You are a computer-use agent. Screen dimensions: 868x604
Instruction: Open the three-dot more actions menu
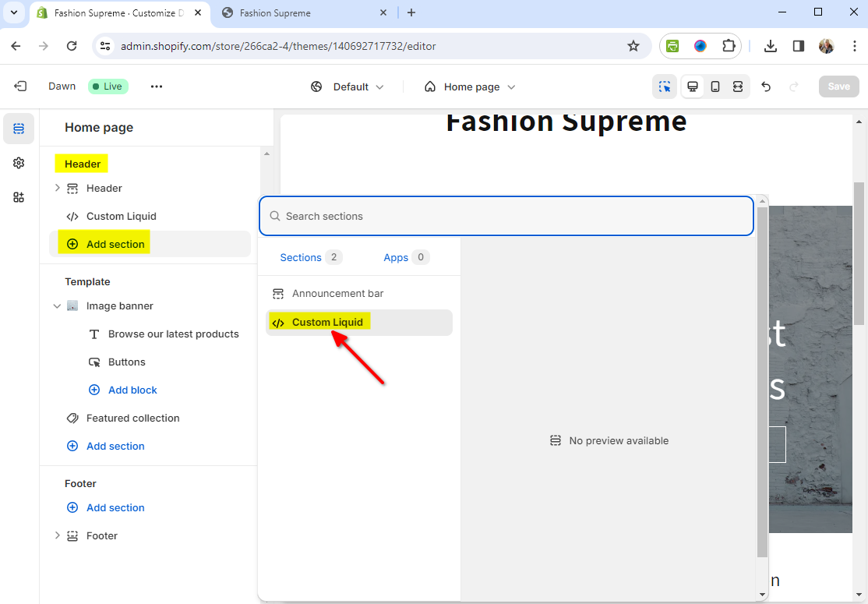pos(157,87)
